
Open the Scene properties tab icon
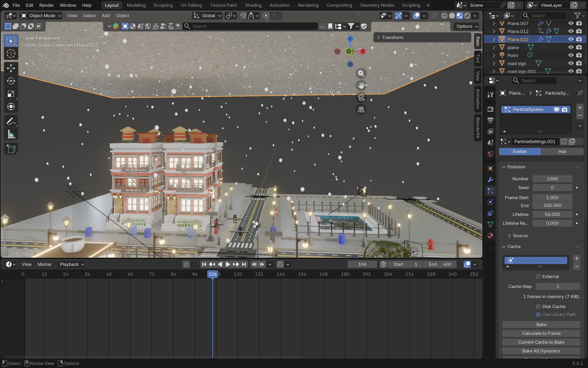point(490,143)
